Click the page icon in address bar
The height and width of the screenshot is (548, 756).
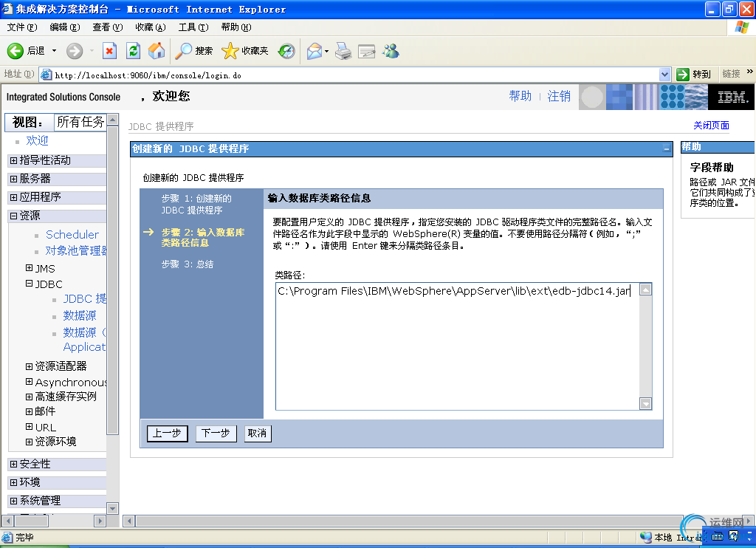click(46, 75)
